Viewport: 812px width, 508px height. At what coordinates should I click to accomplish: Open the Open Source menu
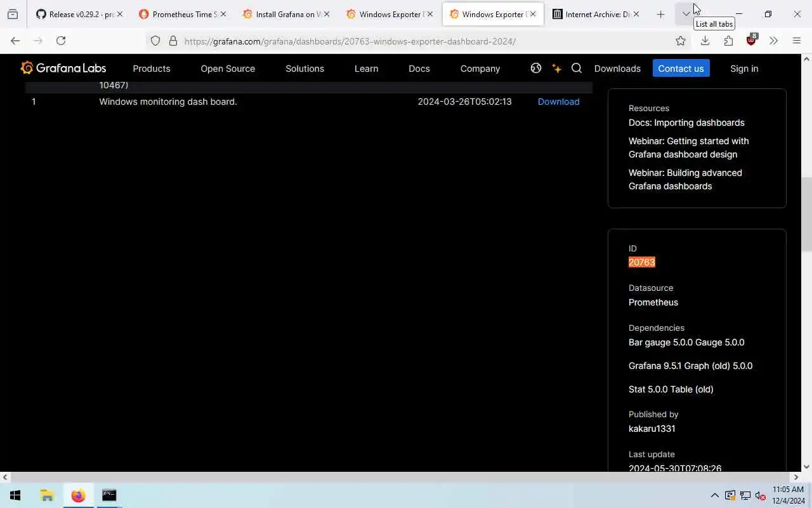point(228,69)
